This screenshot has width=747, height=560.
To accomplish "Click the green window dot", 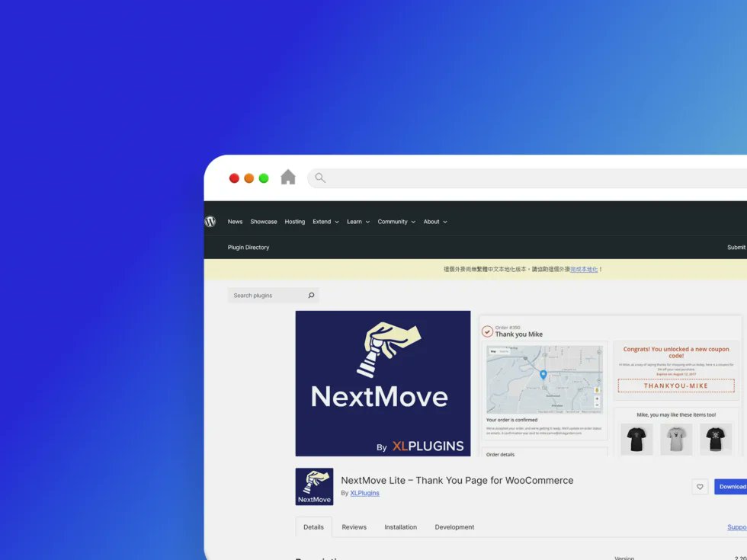I will 264,178.
